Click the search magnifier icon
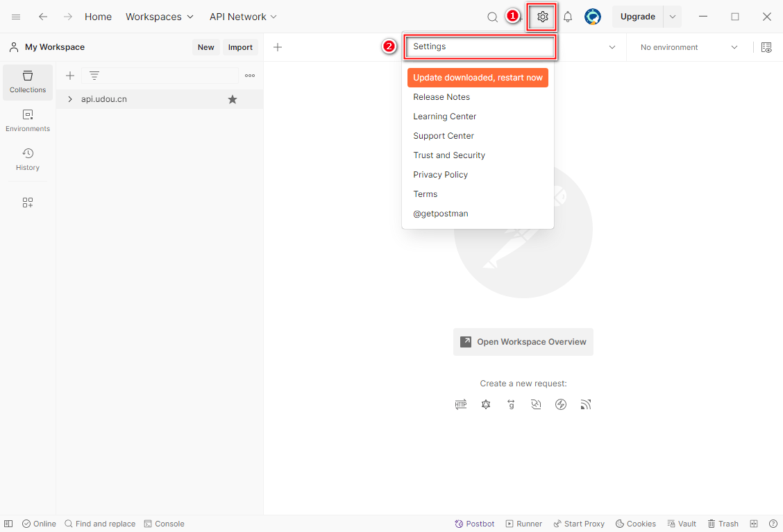 click(492, 17)
